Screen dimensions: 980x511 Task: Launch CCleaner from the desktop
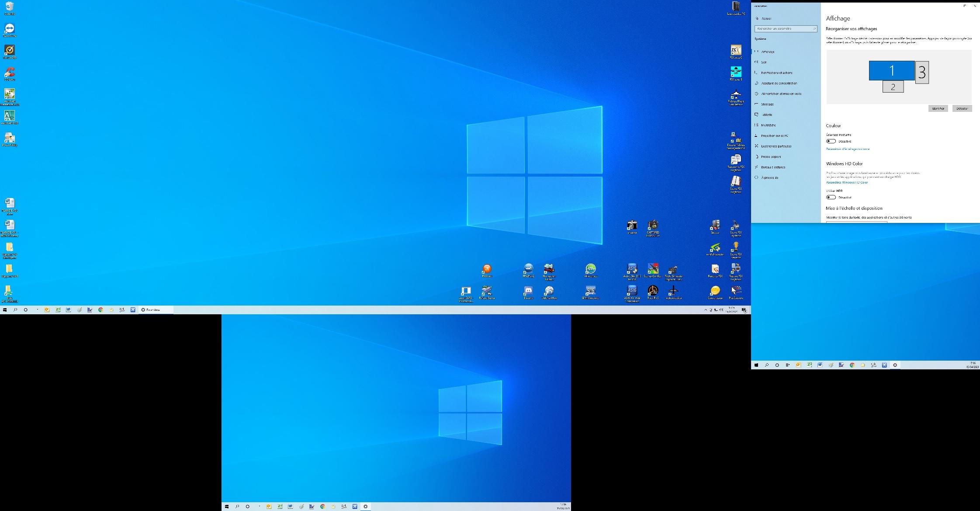click(10, 73)
